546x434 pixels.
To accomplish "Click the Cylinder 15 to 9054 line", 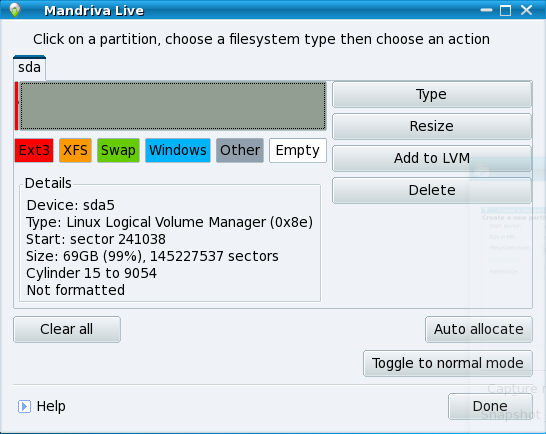I will (91, 273).
